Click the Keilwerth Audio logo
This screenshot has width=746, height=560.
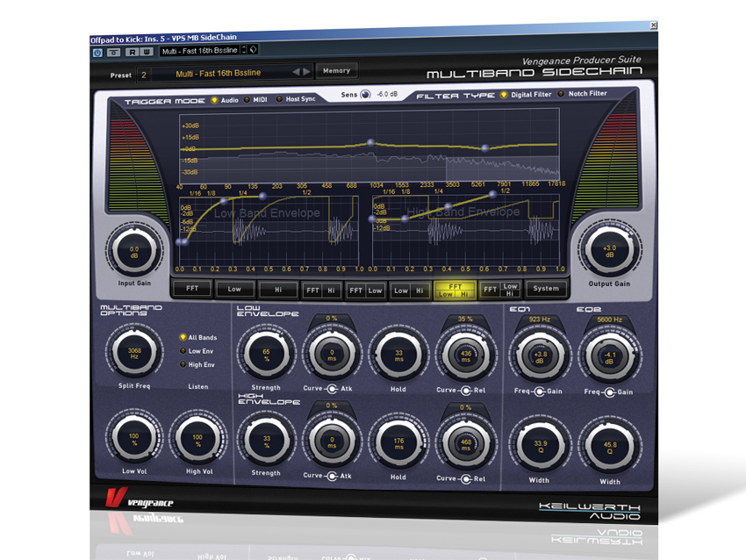[x=590, y=512]
